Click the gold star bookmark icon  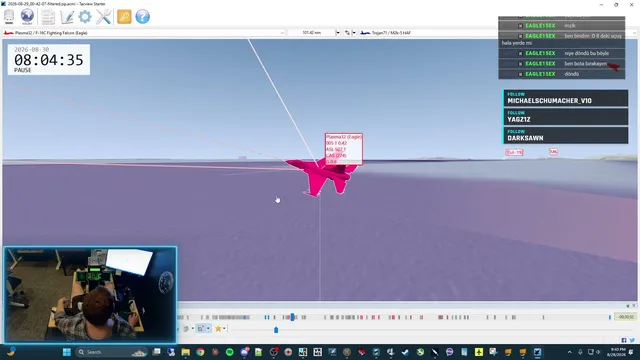[218, 328]
